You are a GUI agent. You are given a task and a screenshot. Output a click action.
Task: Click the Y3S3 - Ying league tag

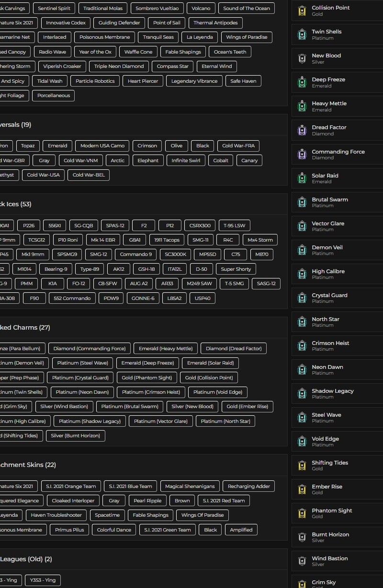[43, 580]
